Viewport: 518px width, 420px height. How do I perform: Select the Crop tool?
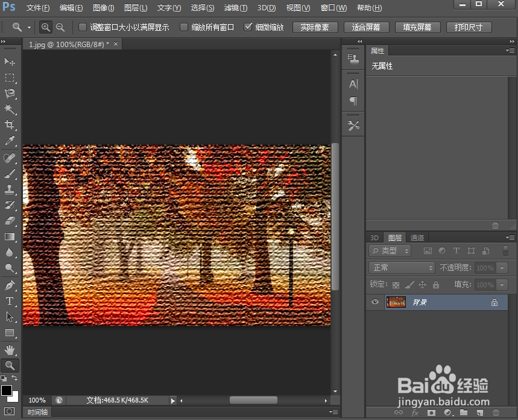[x=10, y=125]
